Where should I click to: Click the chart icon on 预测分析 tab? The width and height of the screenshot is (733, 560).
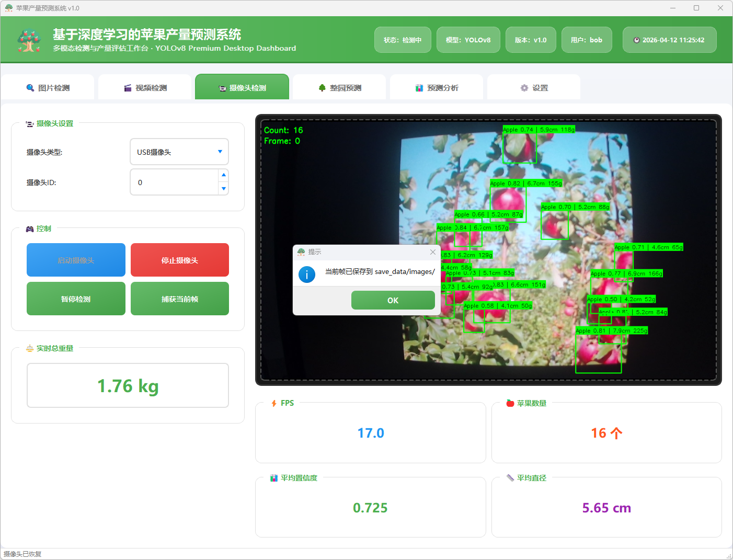[x=419, y=88]
